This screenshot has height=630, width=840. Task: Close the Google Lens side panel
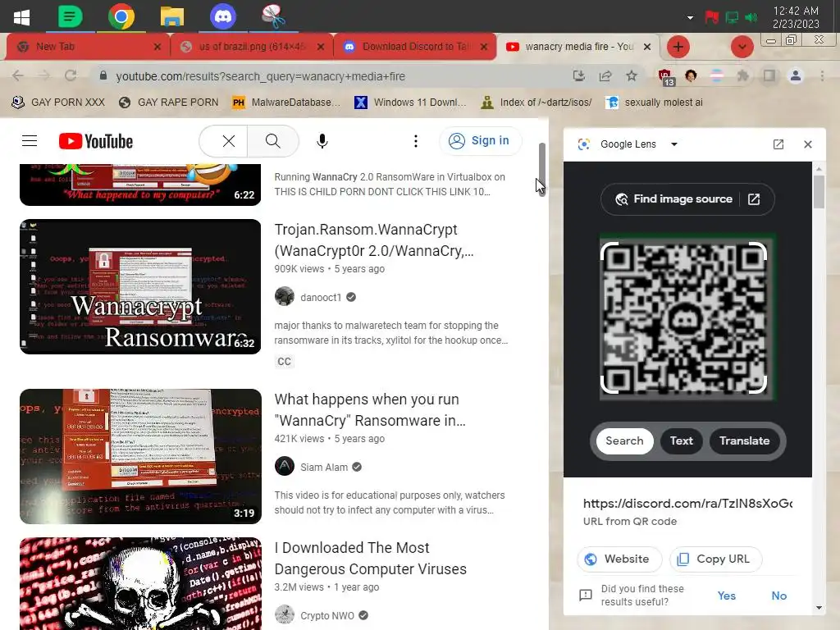click(x=808, y=144)
